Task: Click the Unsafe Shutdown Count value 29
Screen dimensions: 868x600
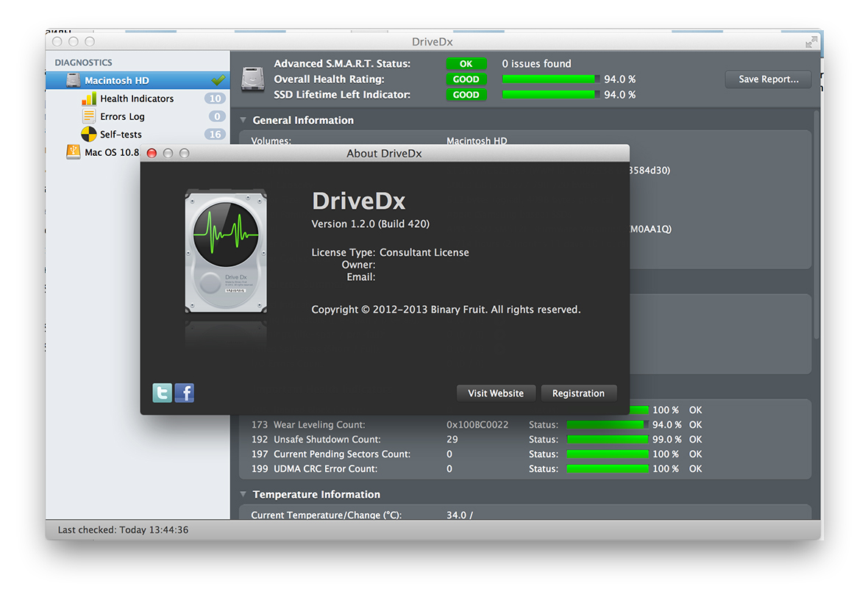Action: click(x=452, y=440)
